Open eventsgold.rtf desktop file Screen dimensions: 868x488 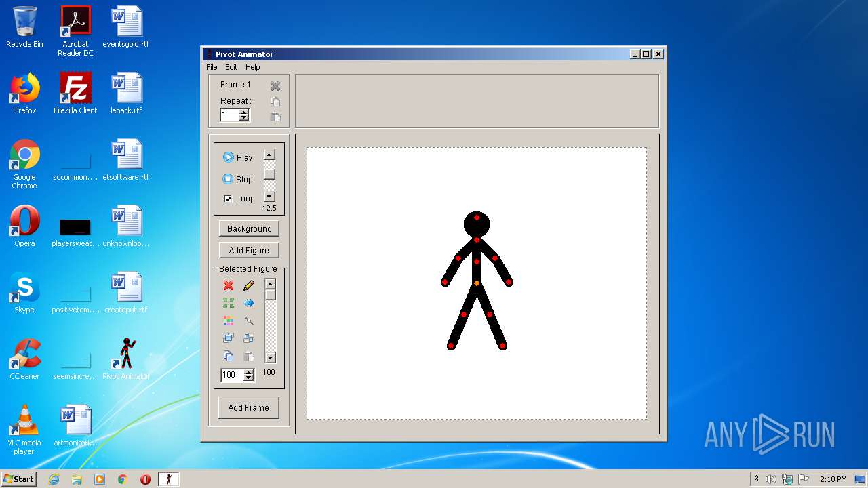(126, 27)
